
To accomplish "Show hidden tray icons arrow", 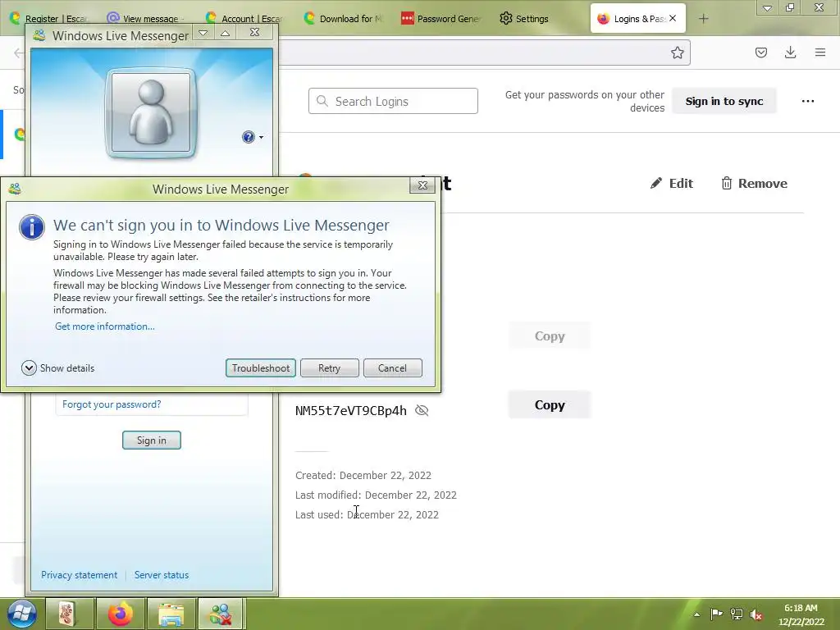I will coord(697,614).
